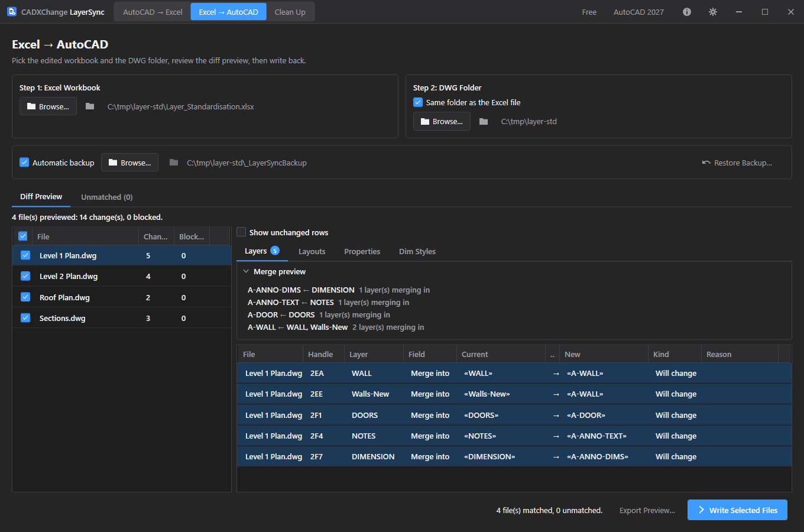804x532 pixels.
Task: Browse for the Excel workbook in Step 1
Action: pyautogui.click(x=48, y=106)
